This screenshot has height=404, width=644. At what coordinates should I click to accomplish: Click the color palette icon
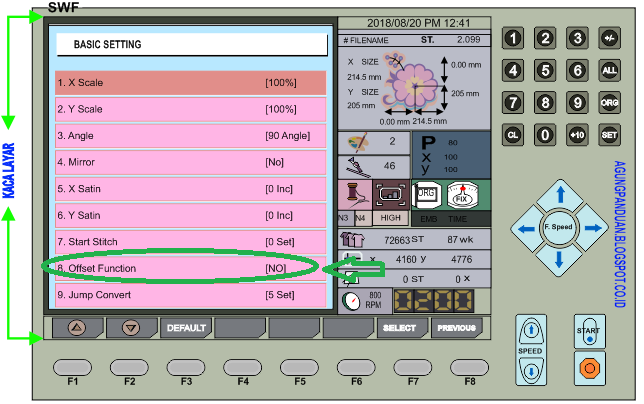[x=358, y=142]
